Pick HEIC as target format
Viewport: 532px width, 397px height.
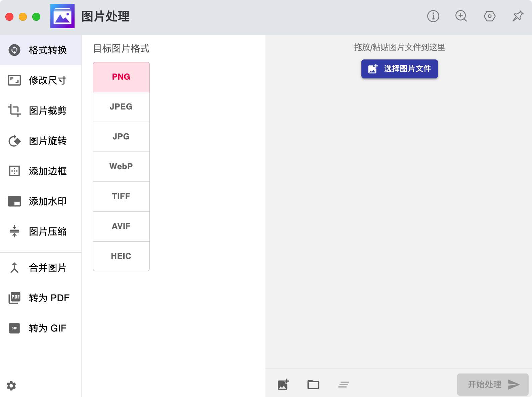(x=121, y=256)
